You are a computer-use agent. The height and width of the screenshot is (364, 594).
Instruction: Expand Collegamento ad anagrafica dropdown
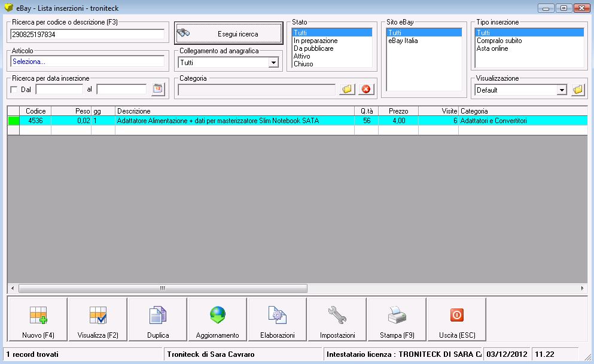click(x=273, y=62)
